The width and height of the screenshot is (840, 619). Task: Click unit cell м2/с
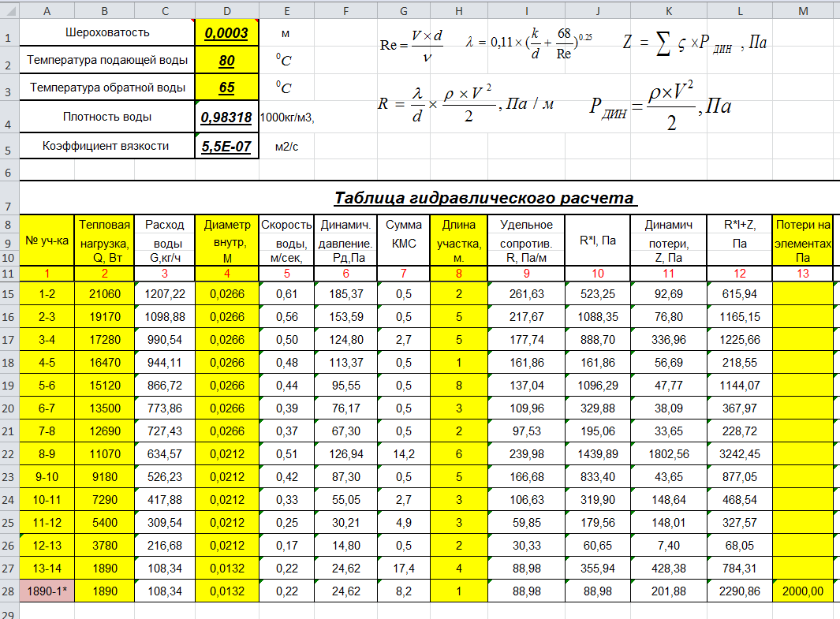[x=286, y=147]
